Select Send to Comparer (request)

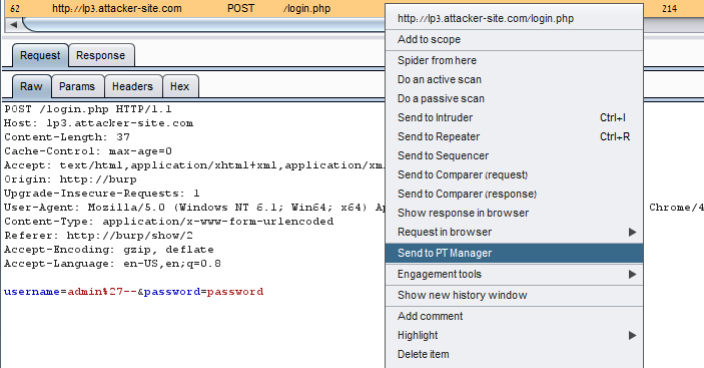tap(514, 175)
